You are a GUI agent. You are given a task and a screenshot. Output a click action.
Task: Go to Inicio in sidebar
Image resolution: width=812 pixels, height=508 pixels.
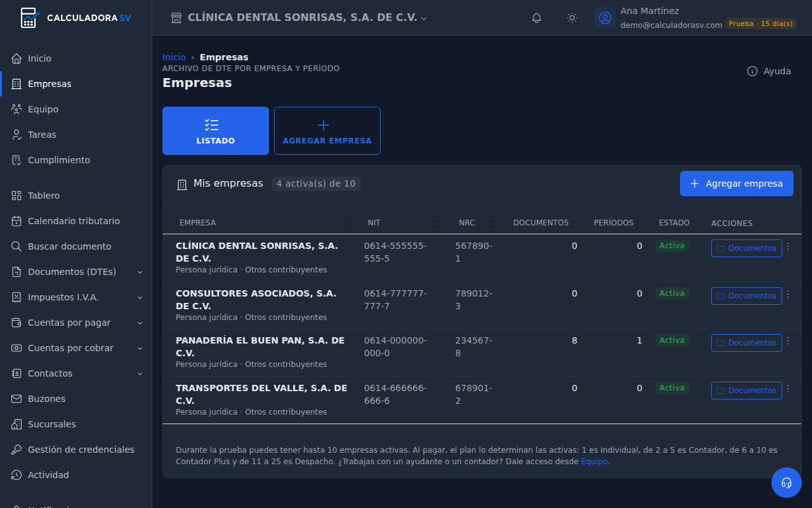click(76, 58)
